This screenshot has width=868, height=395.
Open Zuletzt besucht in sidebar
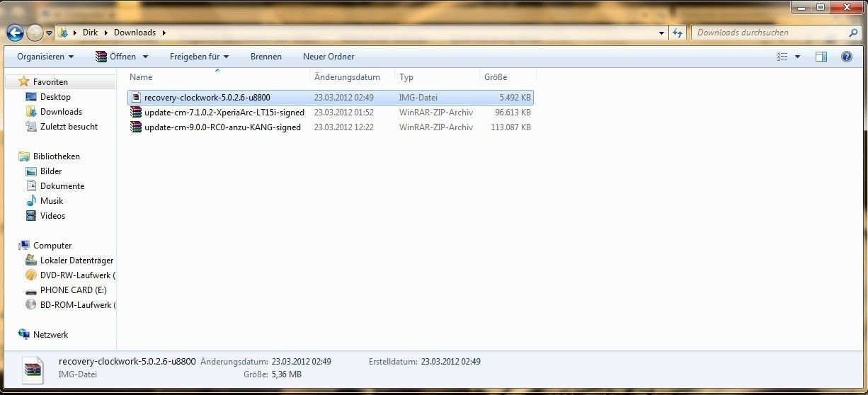[69, 127]
